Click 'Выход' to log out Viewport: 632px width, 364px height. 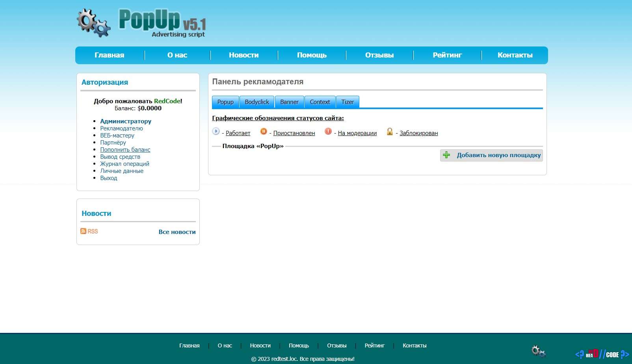108,178
